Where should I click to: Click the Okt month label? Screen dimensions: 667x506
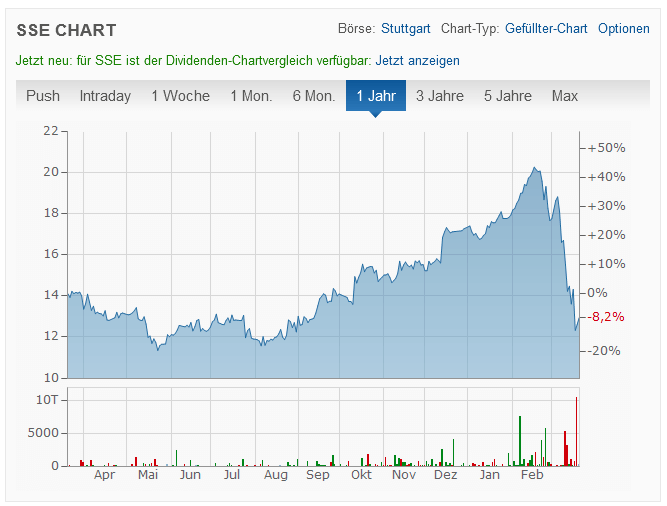click(361, 475)
